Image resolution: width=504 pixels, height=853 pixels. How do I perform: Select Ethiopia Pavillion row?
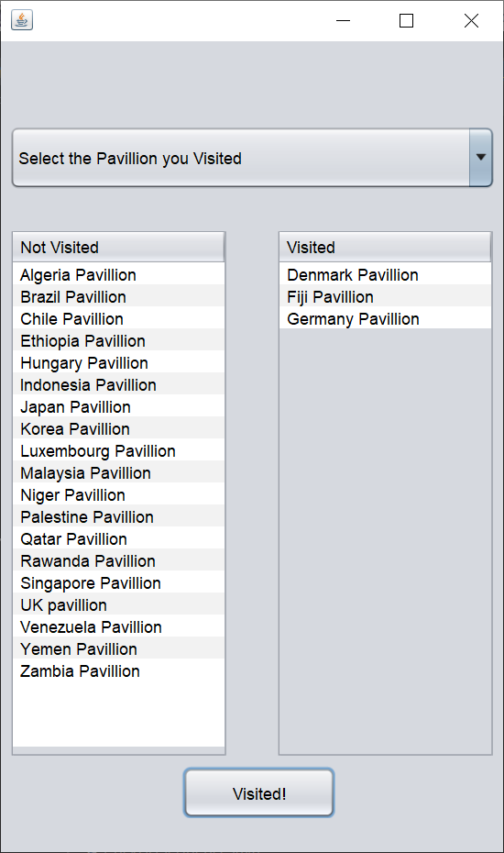(118, 340)
